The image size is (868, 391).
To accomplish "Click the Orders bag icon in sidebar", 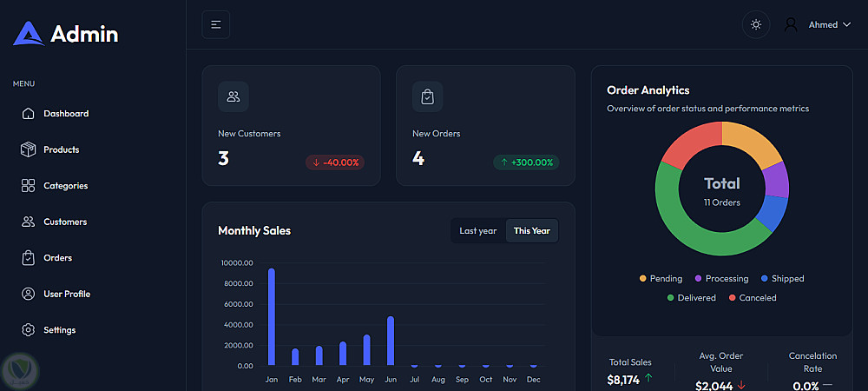I will coord(29,257).
